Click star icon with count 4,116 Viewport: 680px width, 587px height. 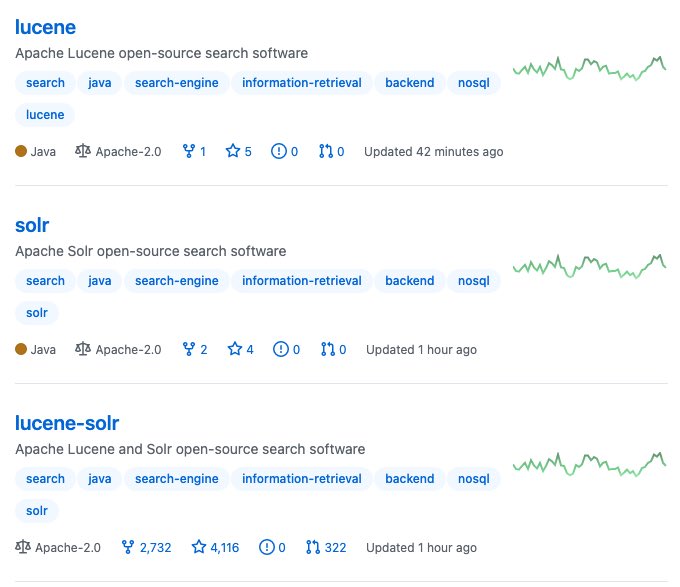[x=199, y=547]
